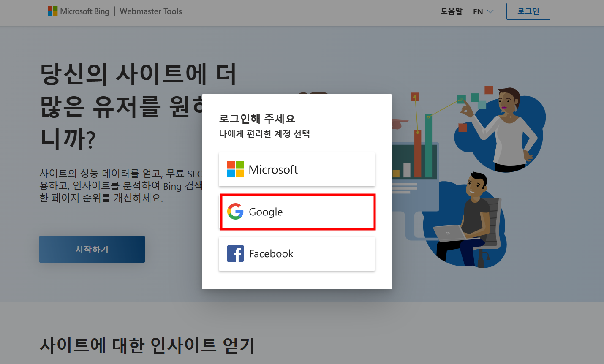Screen dimensions: 604x364
Task: Click the hero headline 당신의 사이트에 더
Action: [x=138, y=74]
